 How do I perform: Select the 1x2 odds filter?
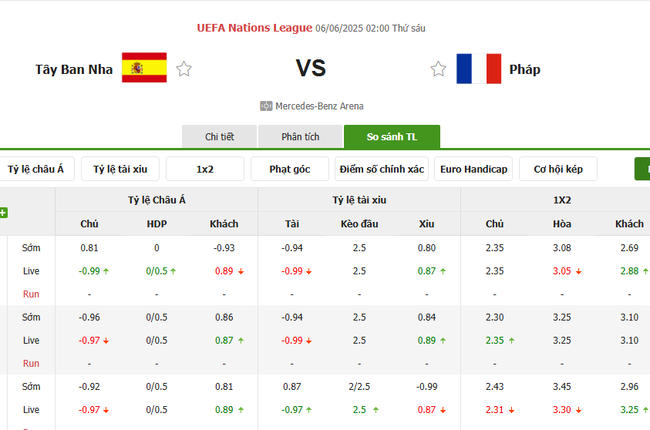tap(204, 169)
